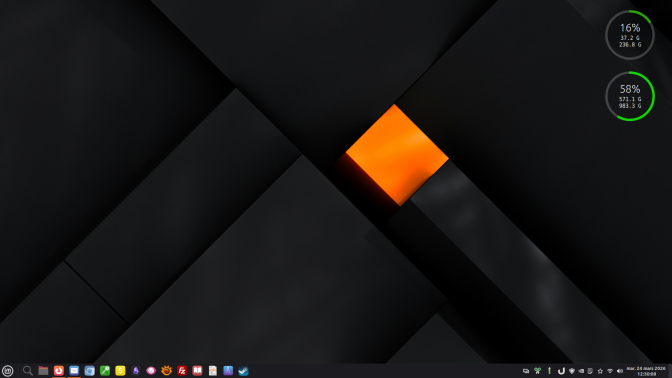This screenshot has width=672, height=378.
Task: Open the calendar from the date and time
Action: click(x=646, y=371)
